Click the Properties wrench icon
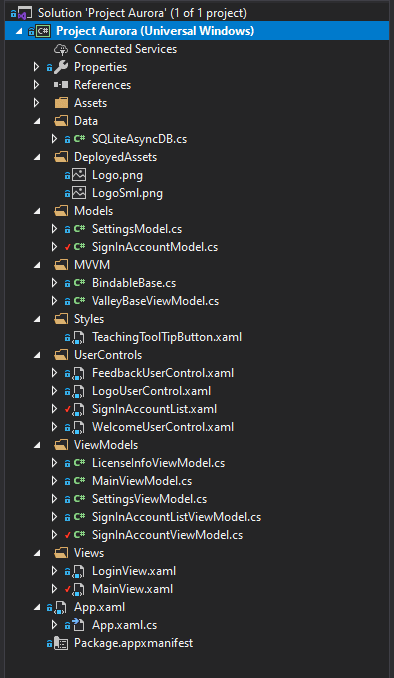 [x=61, y=67]
